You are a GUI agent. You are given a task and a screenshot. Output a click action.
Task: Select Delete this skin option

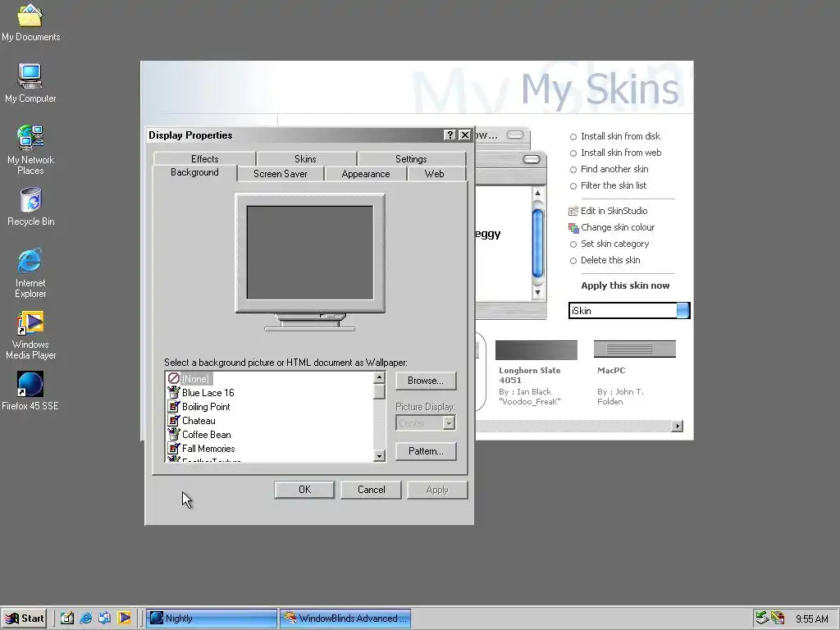[x=605, y=260]
